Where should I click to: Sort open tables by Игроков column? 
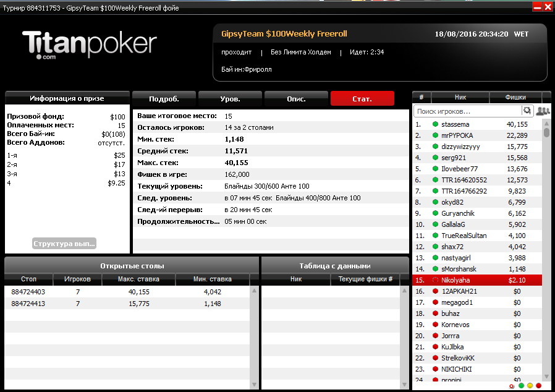pos(77,279)
